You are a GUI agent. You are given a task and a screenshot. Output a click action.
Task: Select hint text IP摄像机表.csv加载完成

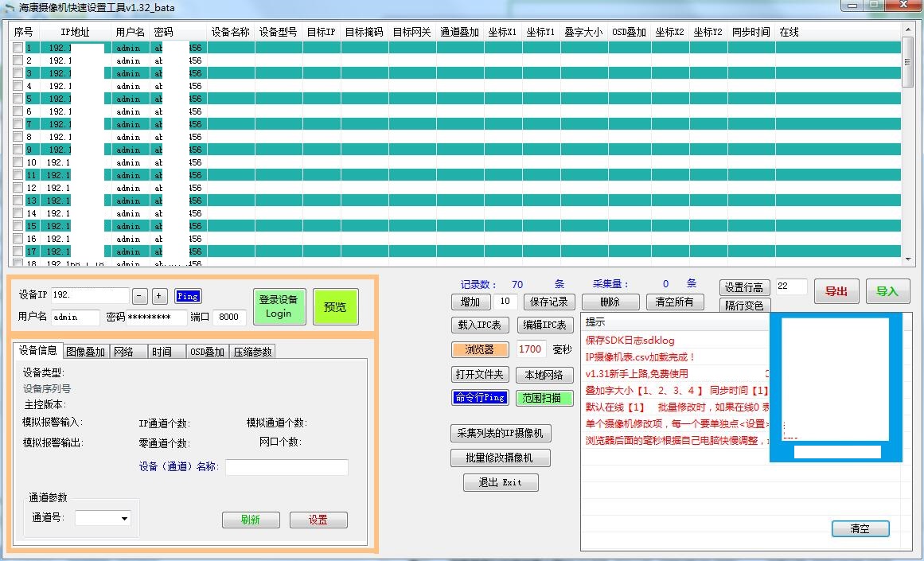(641, 357)
